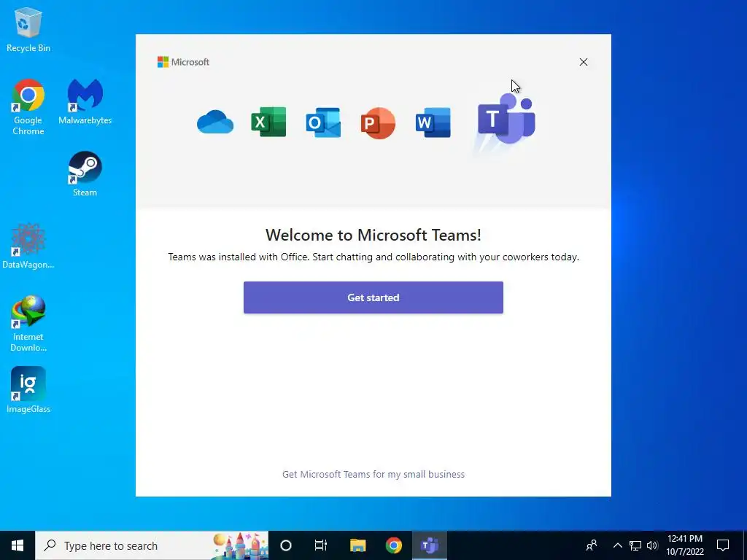The image size is (747, 560).
Task: Click the large Teams logo in the dialog
Action: (x=506, y=119)
